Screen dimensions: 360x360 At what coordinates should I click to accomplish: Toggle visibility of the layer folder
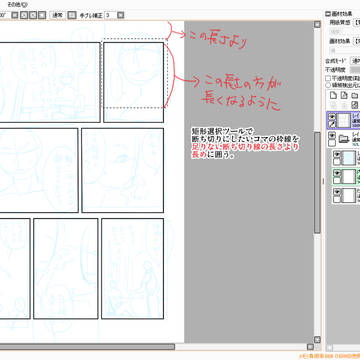pyautogui.click(x=332, y=136)
